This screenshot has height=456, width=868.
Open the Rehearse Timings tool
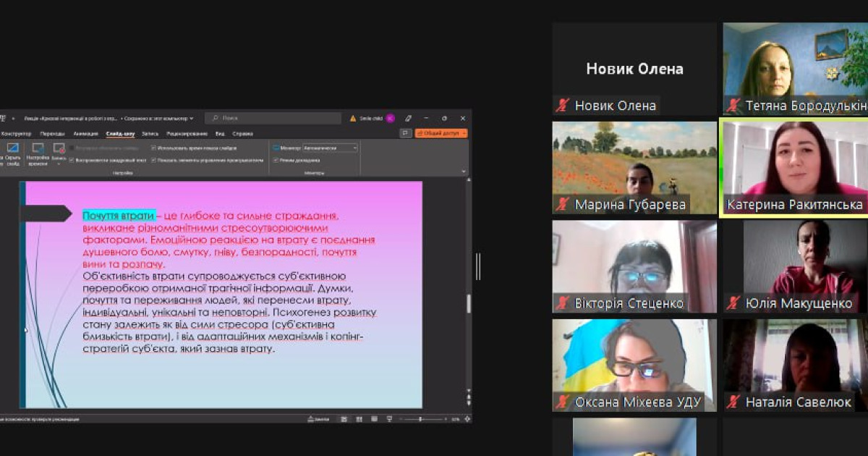click(37, 153)
